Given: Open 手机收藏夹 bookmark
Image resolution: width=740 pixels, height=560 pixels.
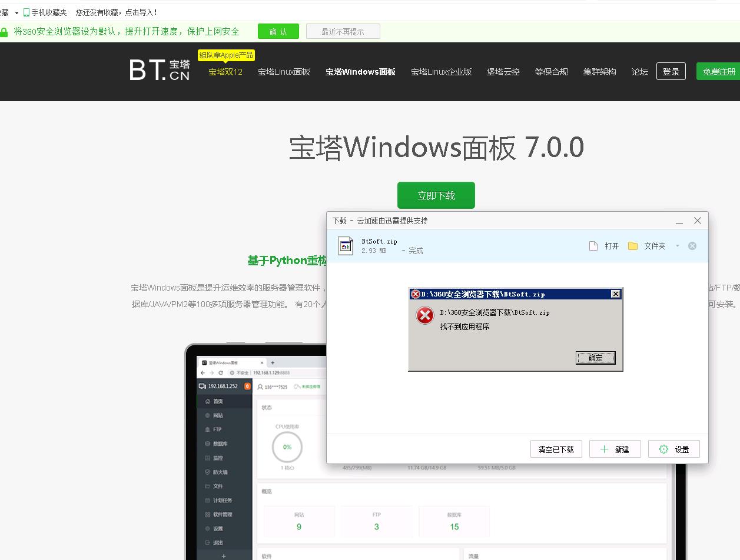Looking at the screenshot, I should pos(45,12).
